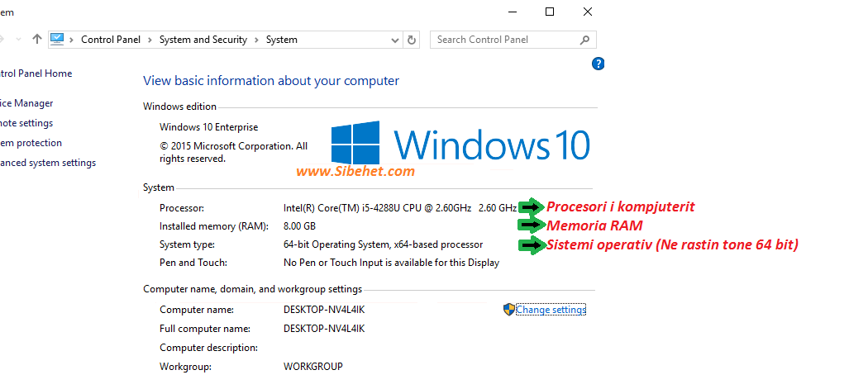This screenshot has width=868, height=389.
Task: Open the Change settings link
Action: click(551, 310)
